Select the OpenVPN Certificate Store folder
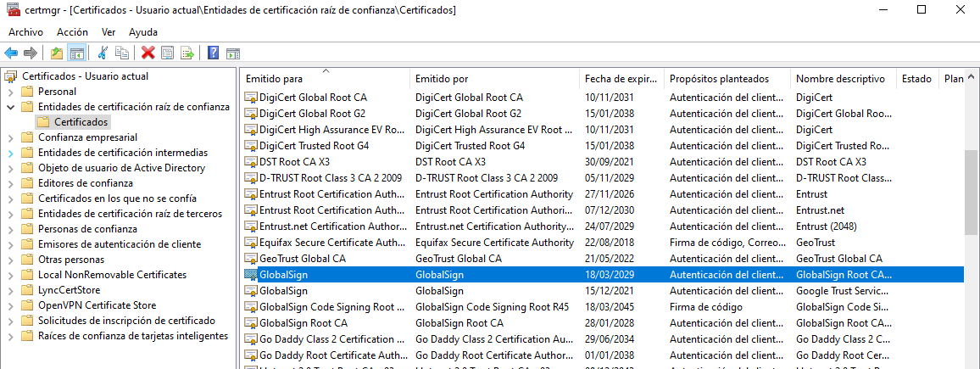The image size is (980, 369). coord(97,305)
